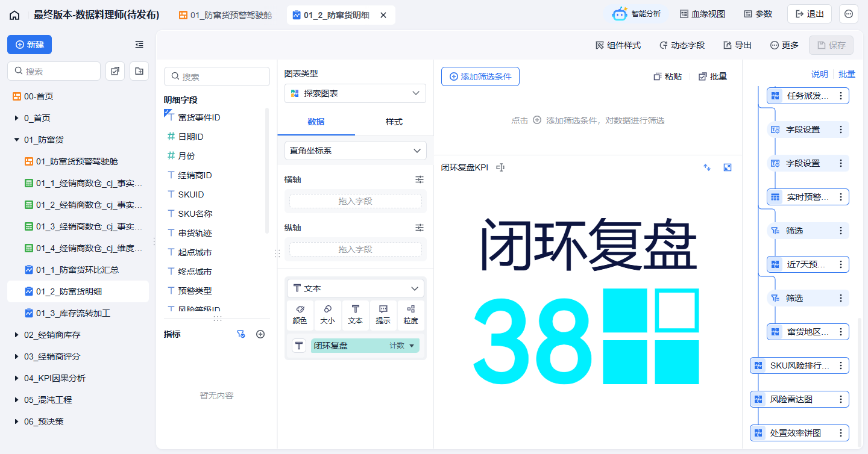This screenshot has width=868, height=454.
Task: Switch to the 样式 tab
Action: pos(394,122)
